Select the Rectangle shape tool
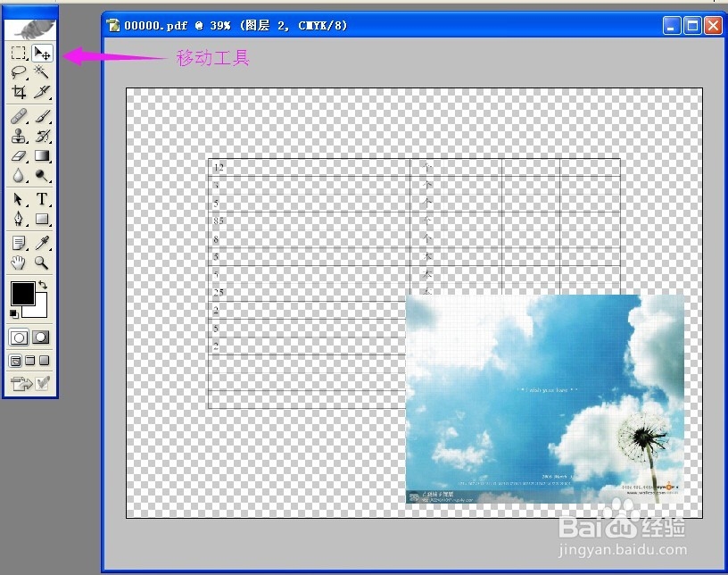 (42, 219)
